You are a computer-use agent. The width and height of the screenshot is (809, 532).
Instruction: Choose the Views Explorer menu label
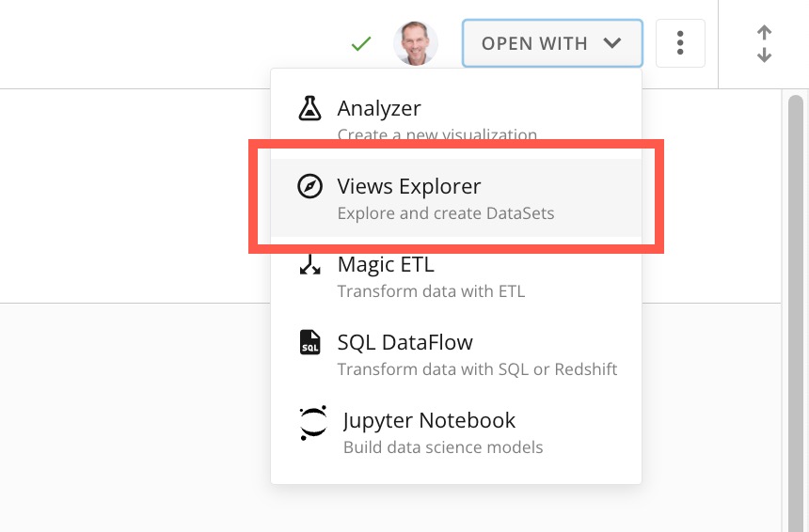tap(409, 186)
